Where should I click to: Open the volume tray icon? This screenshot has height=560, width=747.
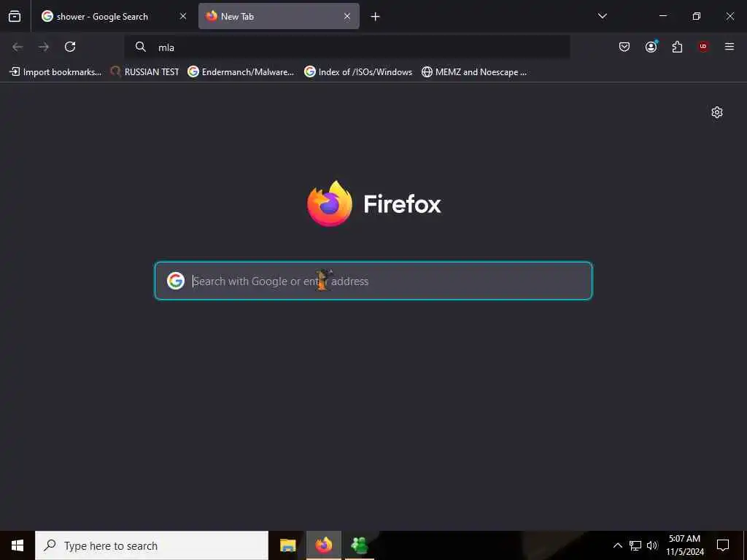click(x=652, y=545)
